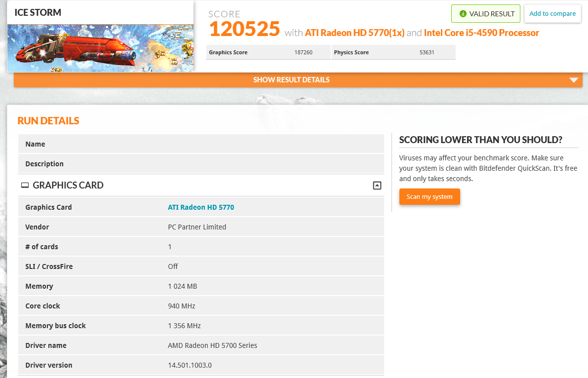Viewport: 588px width, 378px height.
Task: Click Add to compare button
Action: coord(552,13)
